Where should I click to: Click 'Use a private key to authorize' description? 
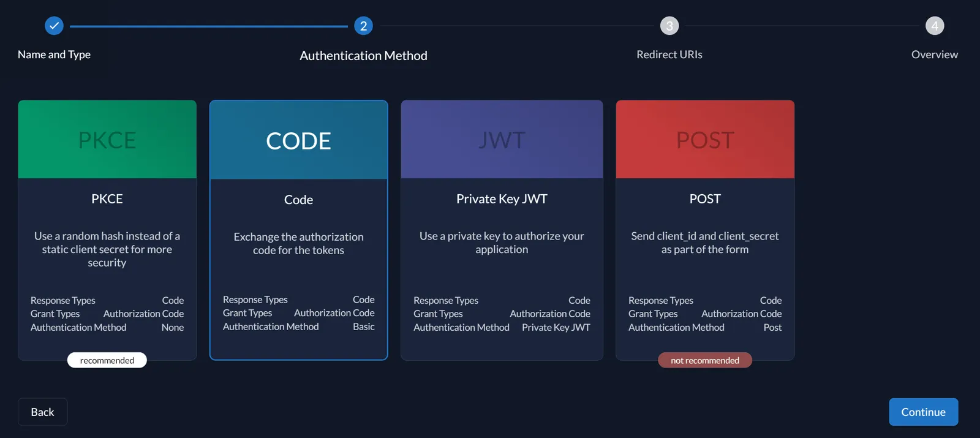502,243
